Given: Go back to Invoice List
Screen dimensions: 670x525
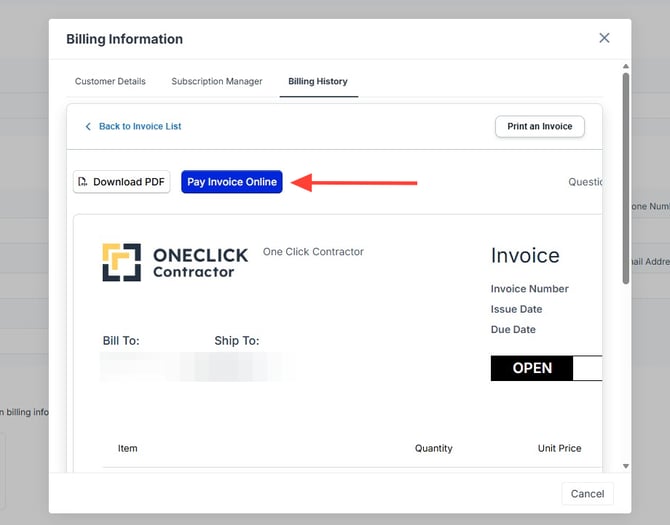Looking at the screenshot, I should click(139, 127).
